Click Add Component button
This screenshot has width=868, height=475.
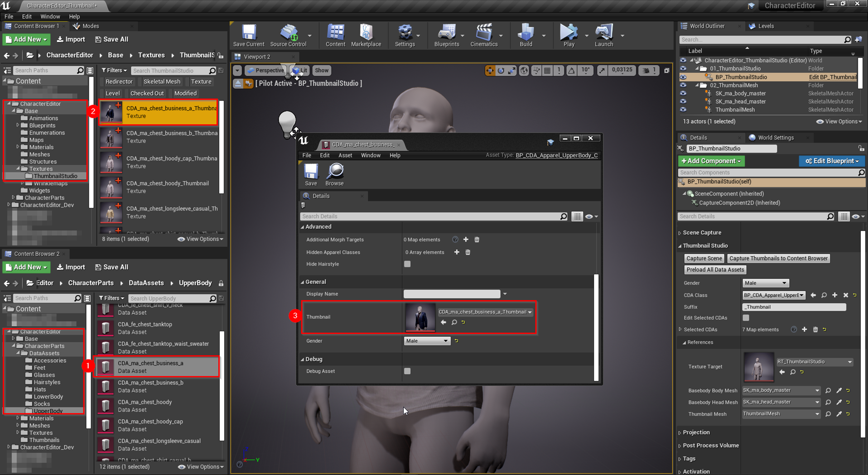click(711, 161)
